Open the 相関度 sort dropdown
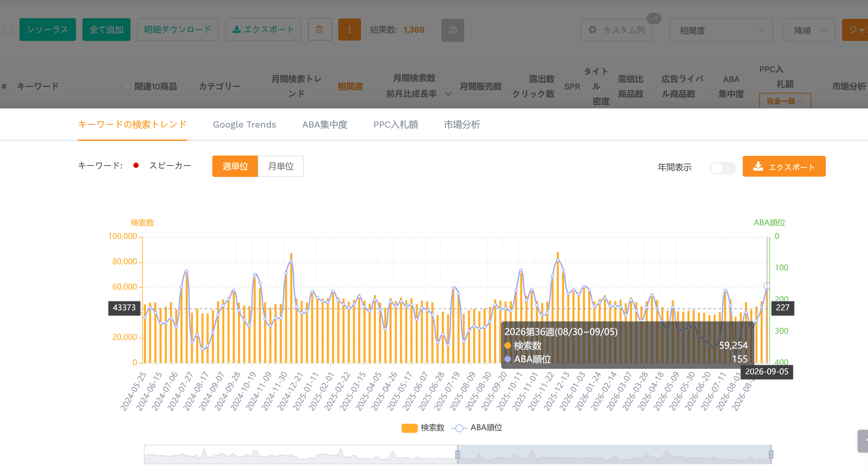The height and width of the screenshot is (474, 868). click(x=721, y=30)
